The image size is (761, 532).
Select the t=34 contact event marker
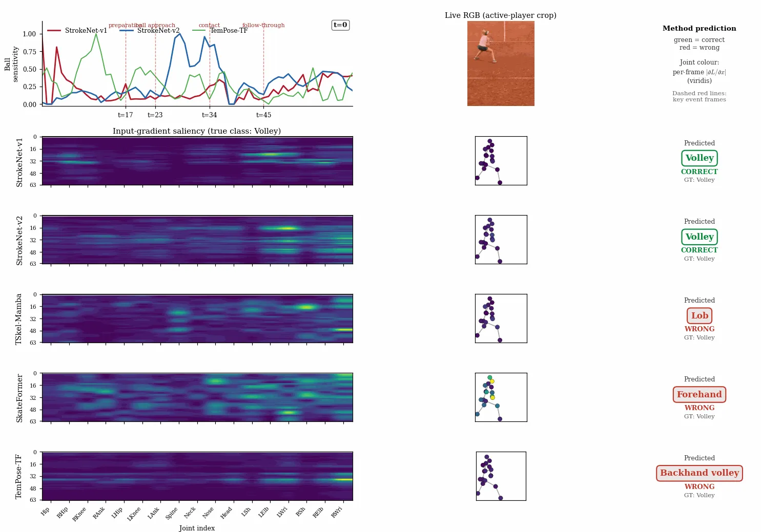coord(210,115)
